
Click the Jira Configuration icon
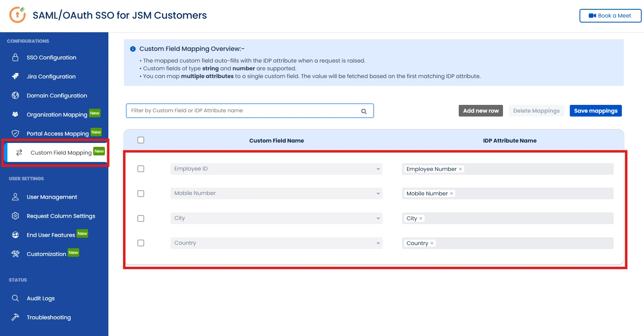[x=16, y=76]
